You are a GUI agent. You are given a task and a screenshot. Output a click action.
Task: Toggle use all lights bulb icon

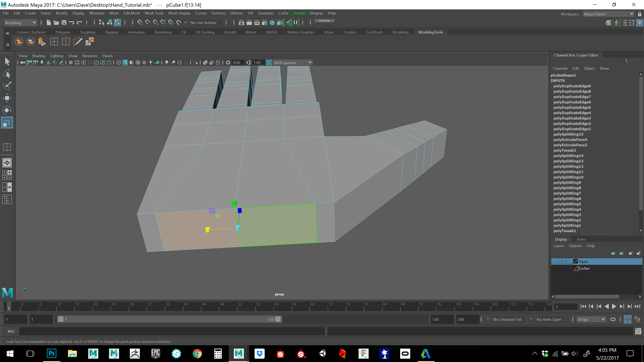[x=151, y=63]
